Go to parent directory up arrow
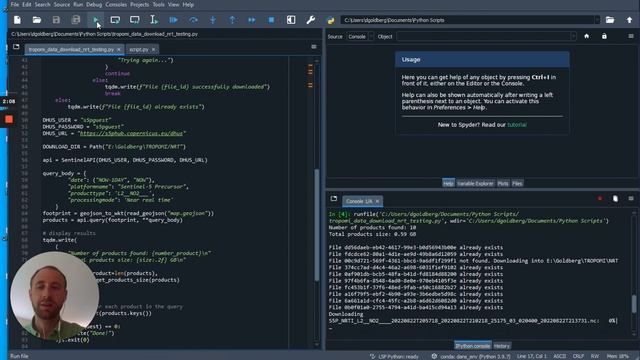 [629, 20]
